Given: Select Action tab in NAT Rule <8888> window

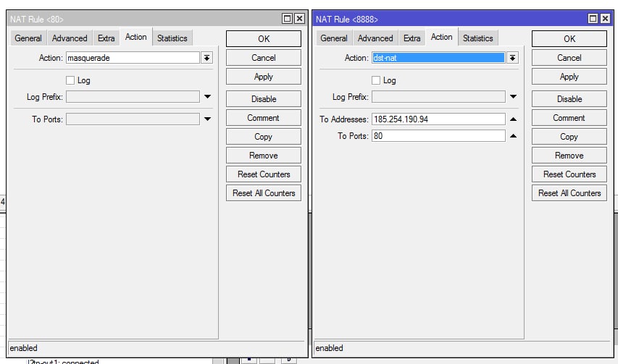Looking at the screenshot, I should click(441, 37).
